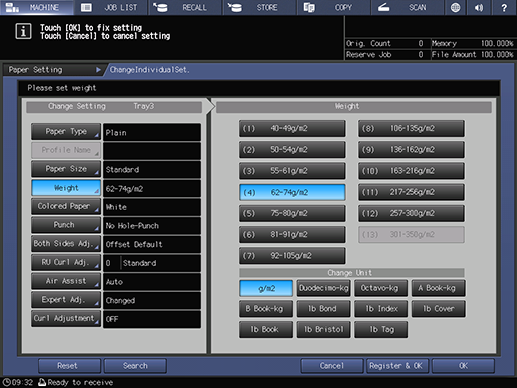Click the Offset Default value field
This screenshot has height=388, width=517.
[x=152, y=244]
